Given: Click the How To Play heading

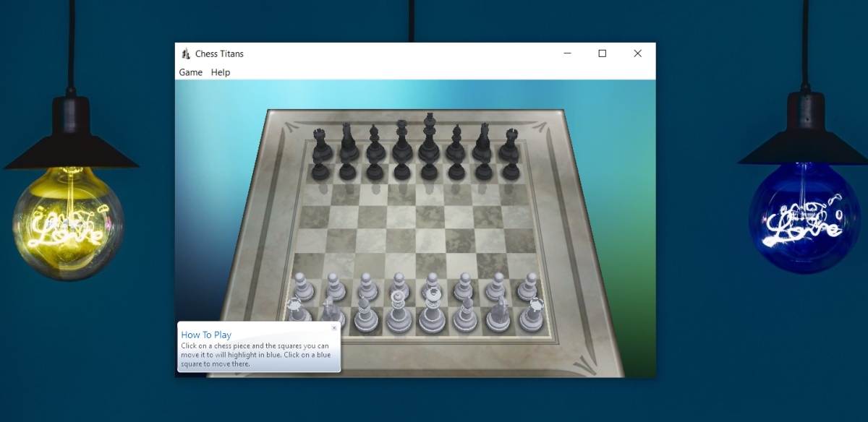Looking at the screenshot, I should [206, 335].
